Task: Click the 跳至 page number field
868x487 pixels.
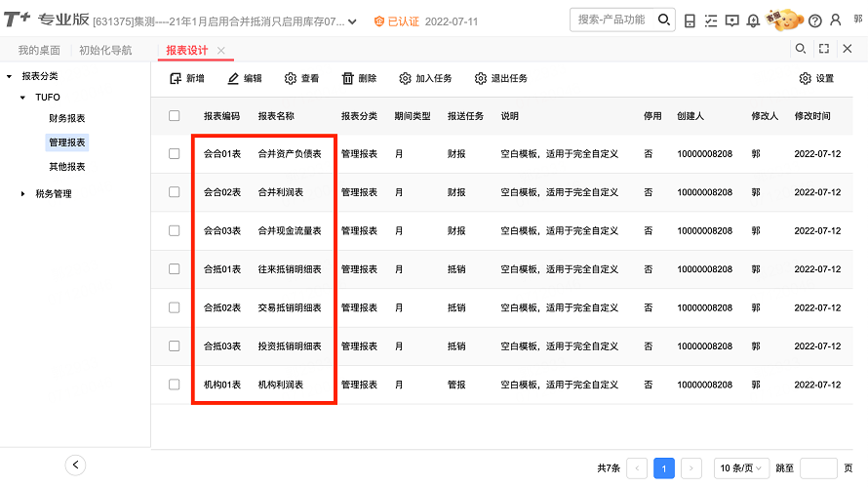Action: tap(818, 468)
